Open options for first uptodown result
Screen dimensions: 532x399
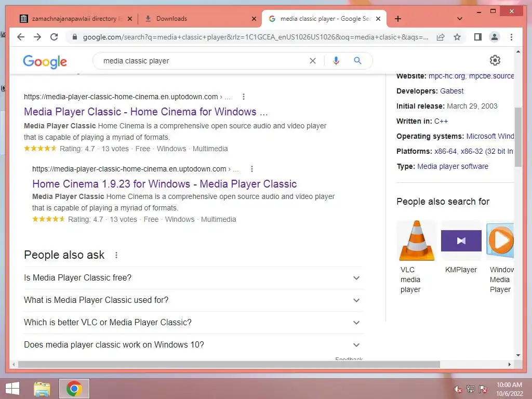243,97
